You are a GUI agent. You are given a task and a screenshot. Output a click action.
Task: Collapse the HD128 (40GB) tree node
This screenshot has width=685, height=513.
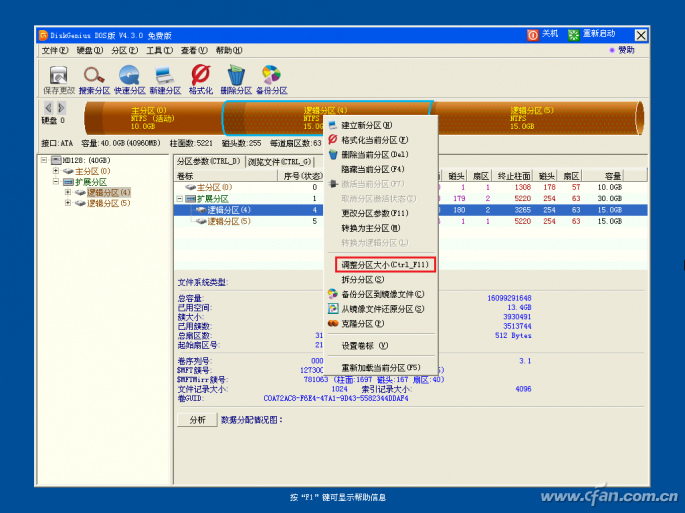click(44, 160)
